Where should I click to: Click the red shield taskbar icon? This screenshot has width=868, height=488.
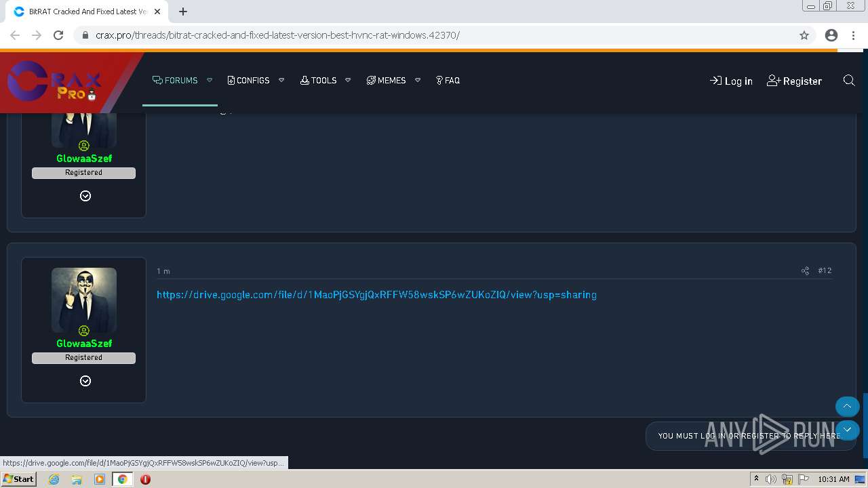tap(145, 479)
